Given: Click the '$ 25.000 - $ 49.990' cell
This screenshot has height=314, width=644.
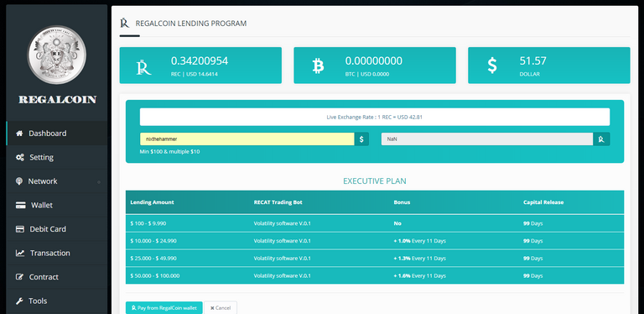Looking at the screenshot, I should [x=153, y=259].
